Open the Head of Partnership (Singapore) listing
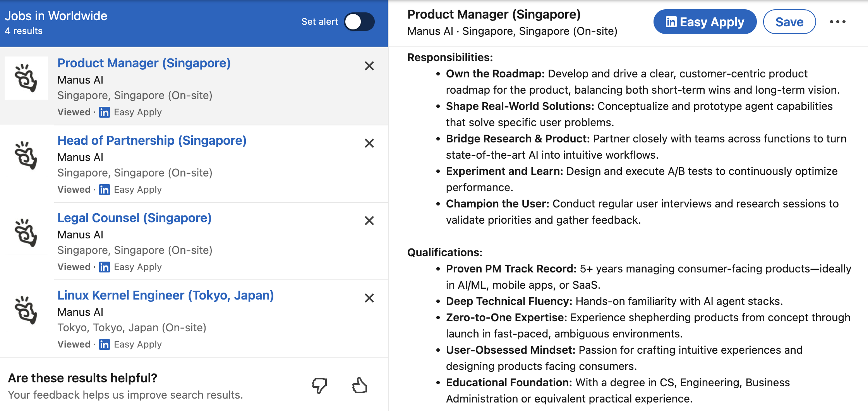 click(x=152, y=140)
